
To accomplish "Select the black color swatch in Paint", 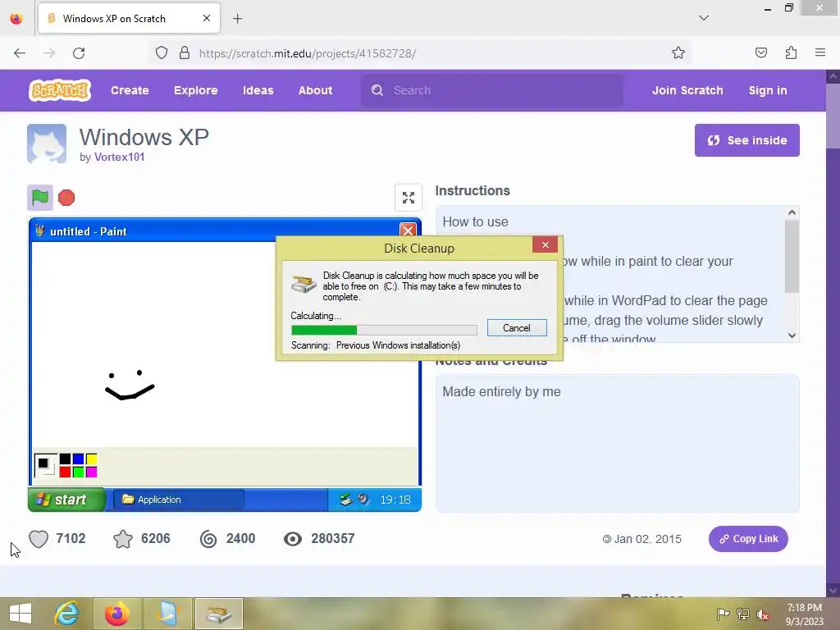I will (x=65, y=459).
